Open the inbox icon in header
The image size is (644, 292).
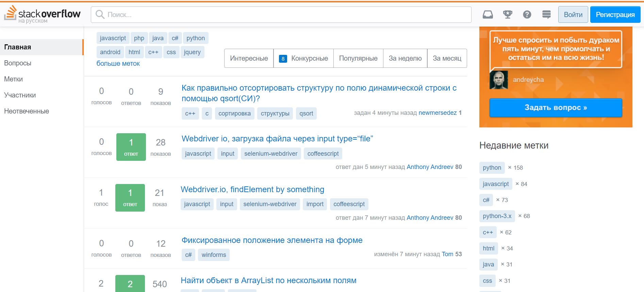(x=488, y=15)
